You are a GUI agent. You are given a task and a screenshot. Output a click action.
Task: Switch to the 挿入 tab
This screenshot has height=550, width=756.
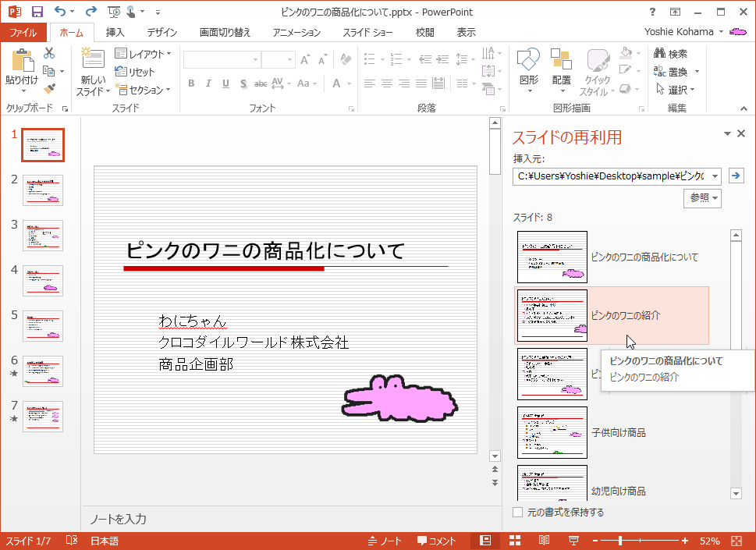[x=115, y=32]
